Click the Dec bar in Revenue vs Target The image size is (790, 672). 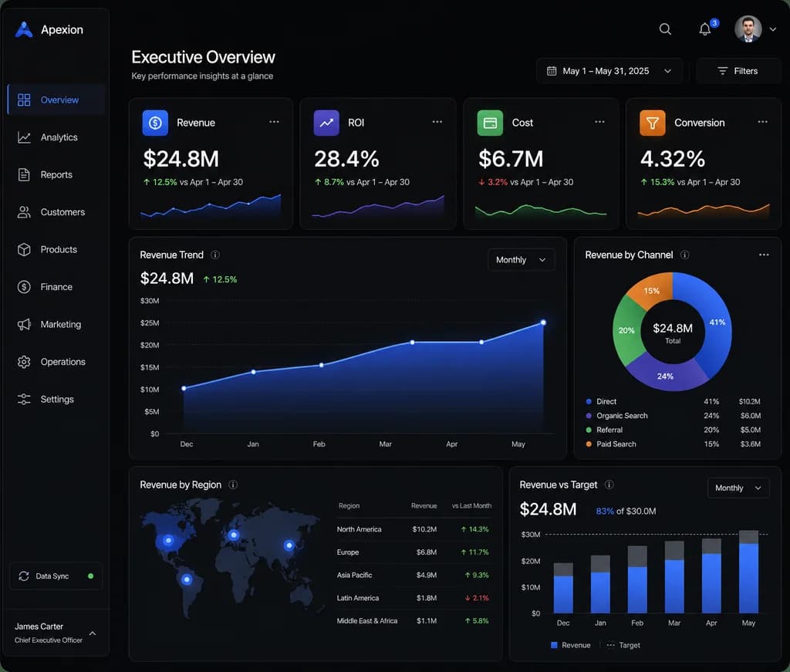pos(563,588)
